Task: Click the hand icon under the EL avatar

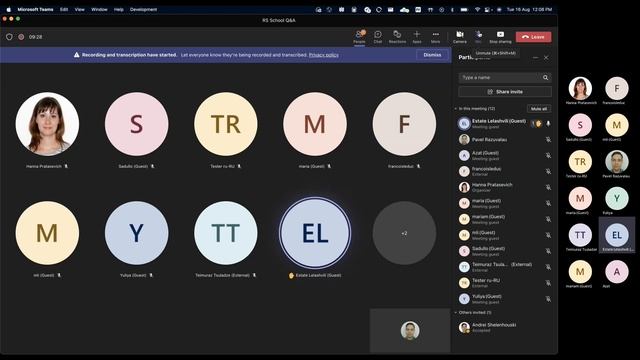Action: (x=291, y=276)
